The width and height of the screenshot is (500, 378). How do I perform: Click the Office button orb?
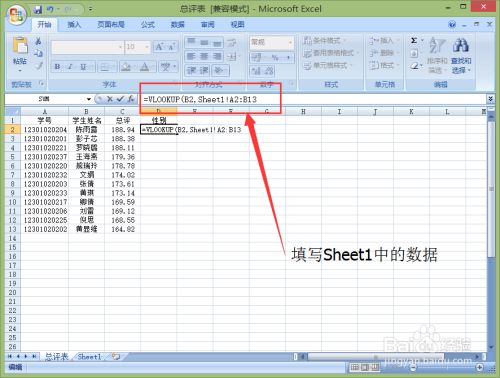[17, 15]
